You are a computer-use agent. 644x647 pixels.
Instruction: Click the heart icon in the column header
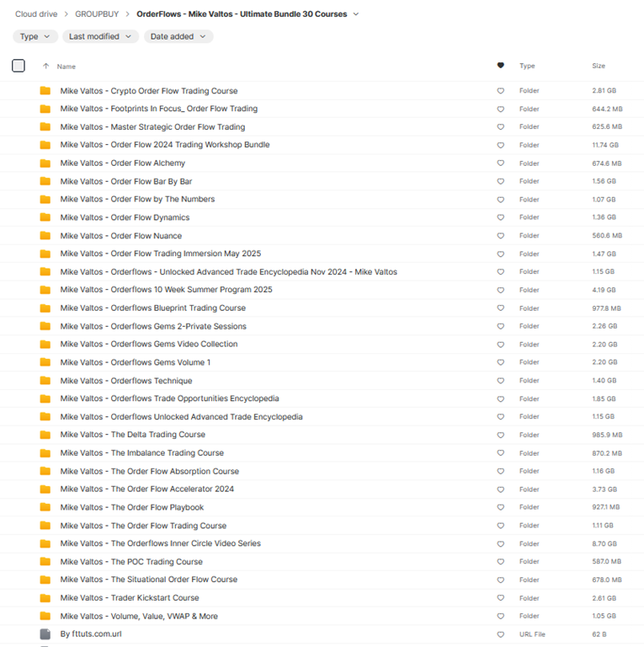pyautogui.click(x=501, y=66)
